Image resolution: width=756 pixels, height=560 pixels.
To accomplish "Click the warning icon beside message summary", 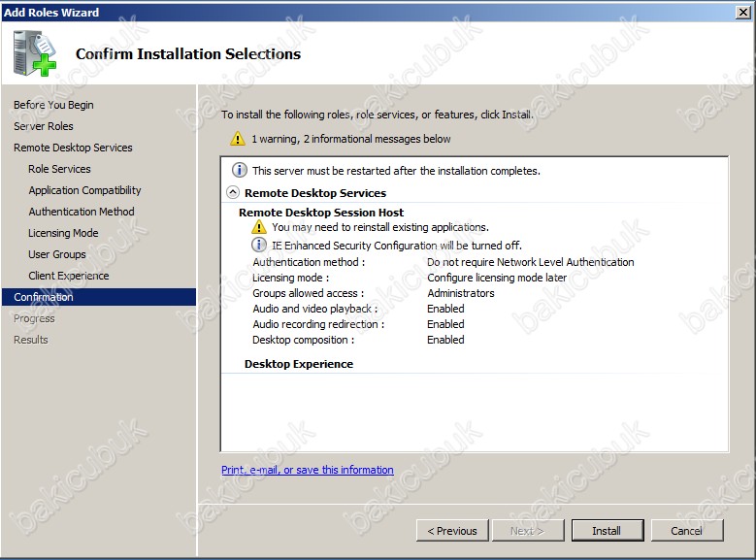I will (237, 139).
